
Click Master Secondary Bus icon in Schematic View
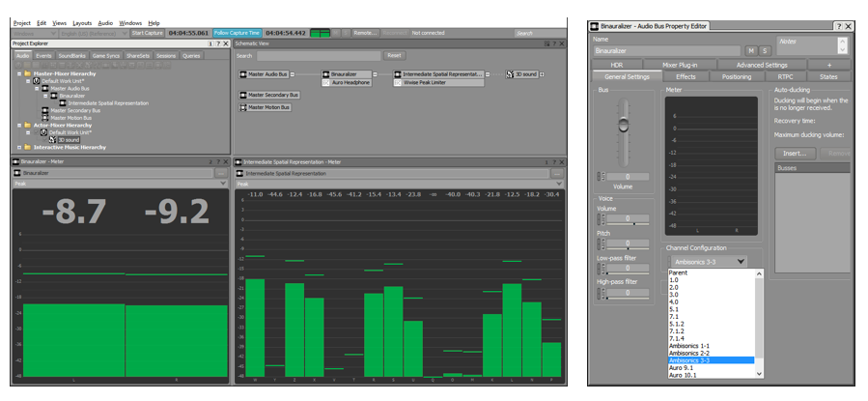(x=243, y=96)
